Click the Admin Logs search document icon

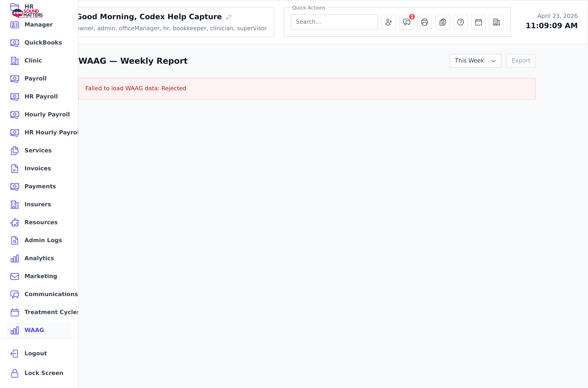(x=14, y=240)
